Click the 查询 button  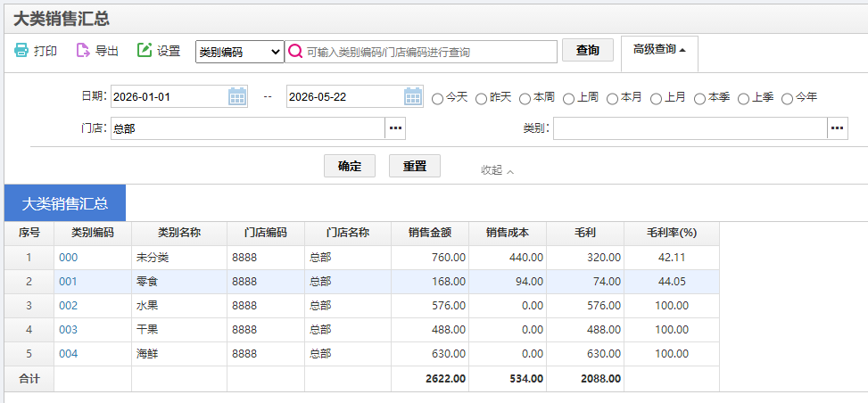click(x=588, y=50)
